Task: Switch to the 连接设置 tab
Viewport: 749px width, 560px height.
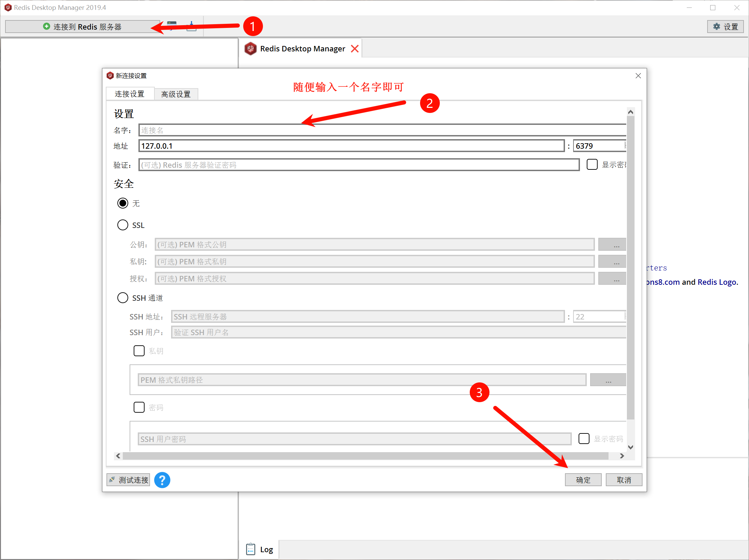Action: [130, 94]
